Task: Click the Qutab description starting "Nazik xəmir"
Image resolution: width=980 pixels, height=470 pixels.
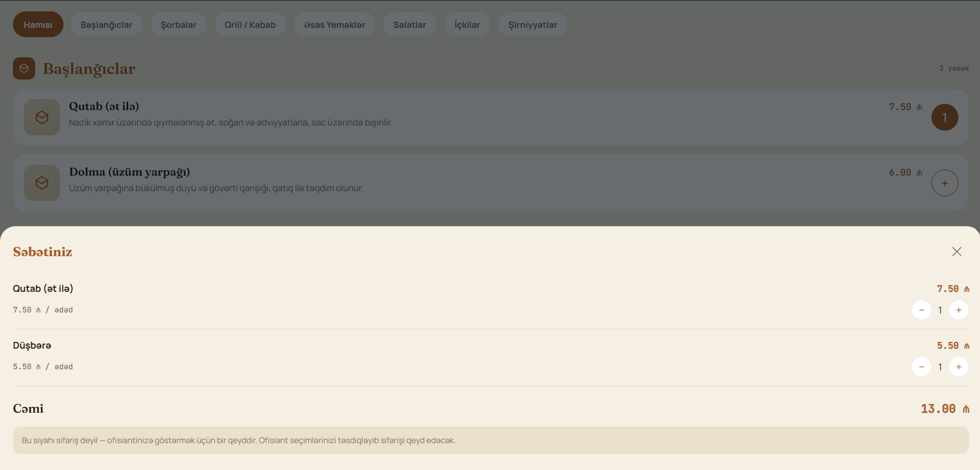Action: (x=230, y=123)
